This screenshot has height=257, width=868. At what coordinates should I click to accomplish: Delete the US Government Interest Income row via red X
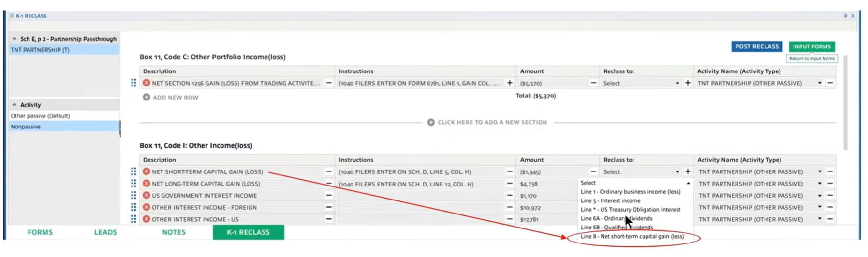(146, 195)
